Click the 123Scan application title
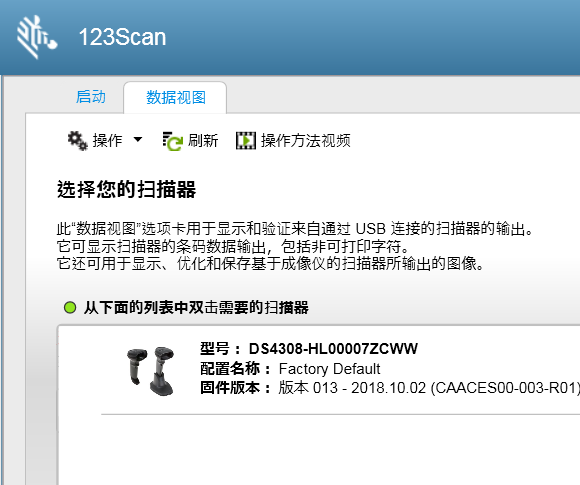This screenshot has height=485, width=580. [x=122, y=37]
